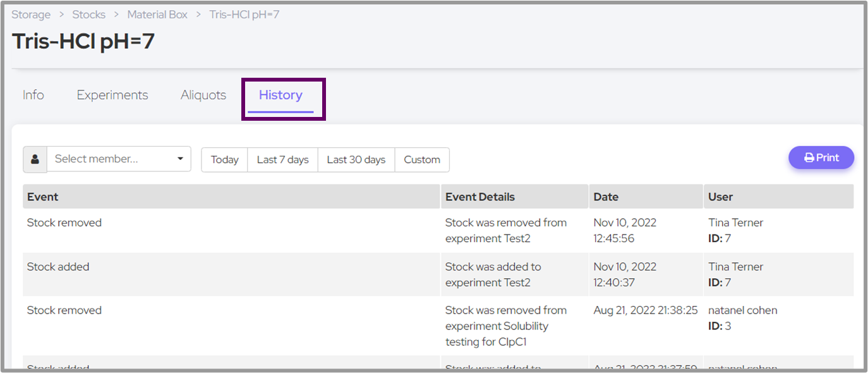Click the member user icon

click(x=35, y=159)
